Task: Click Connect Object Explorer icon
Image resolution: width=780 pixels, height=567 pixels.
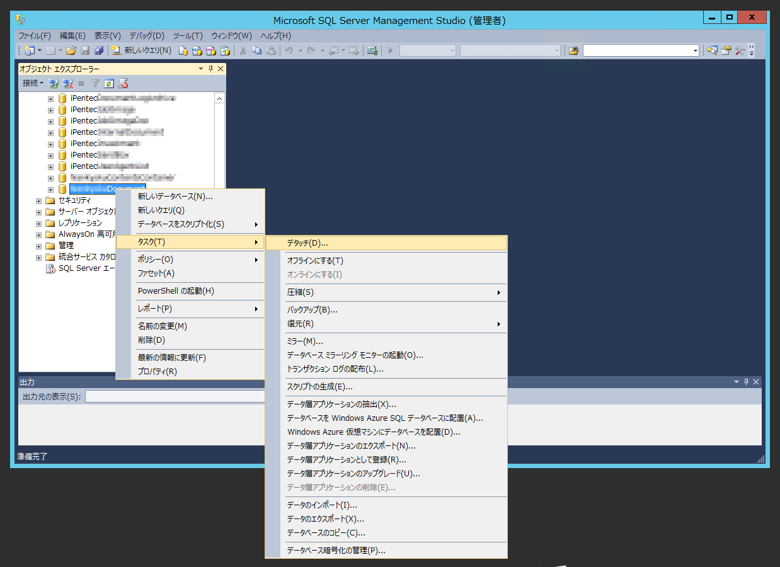Action: click(x=54, y=84)
